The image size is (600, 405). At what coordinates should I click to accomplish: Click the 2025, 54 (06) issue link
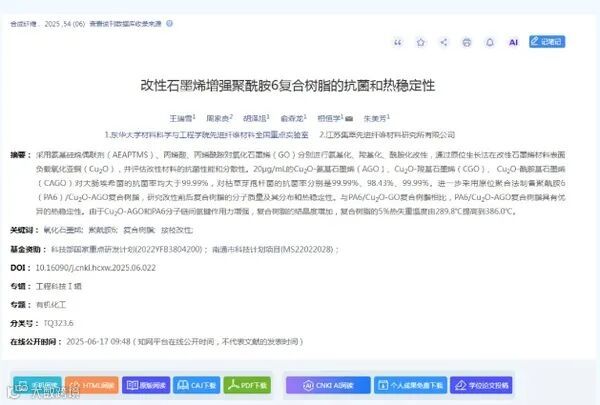(x=65, y=24)
